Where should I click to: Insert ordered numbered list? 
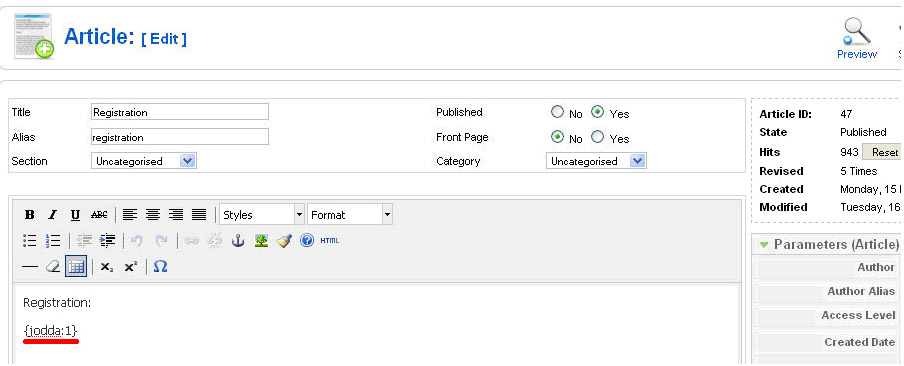point(53,240)
